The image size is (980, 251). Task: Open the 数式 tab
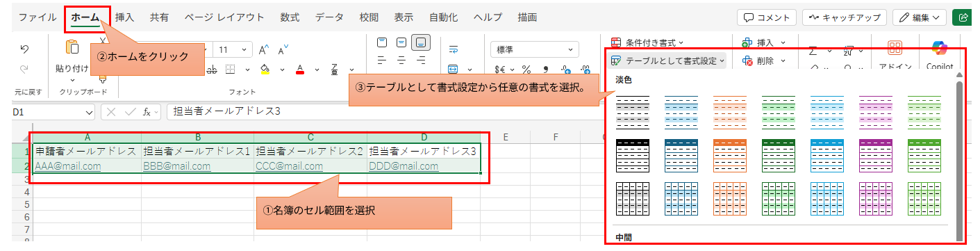coord(290,17)
